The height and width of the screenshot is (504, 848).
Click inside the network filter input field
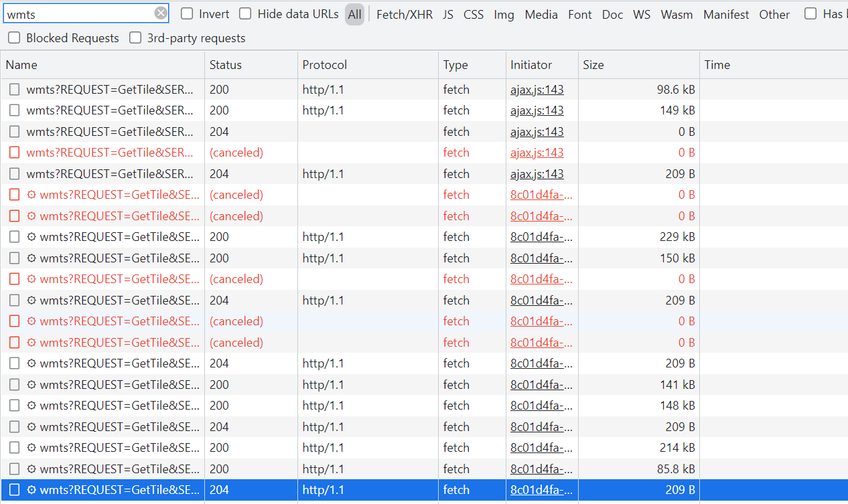pos(80,13)
